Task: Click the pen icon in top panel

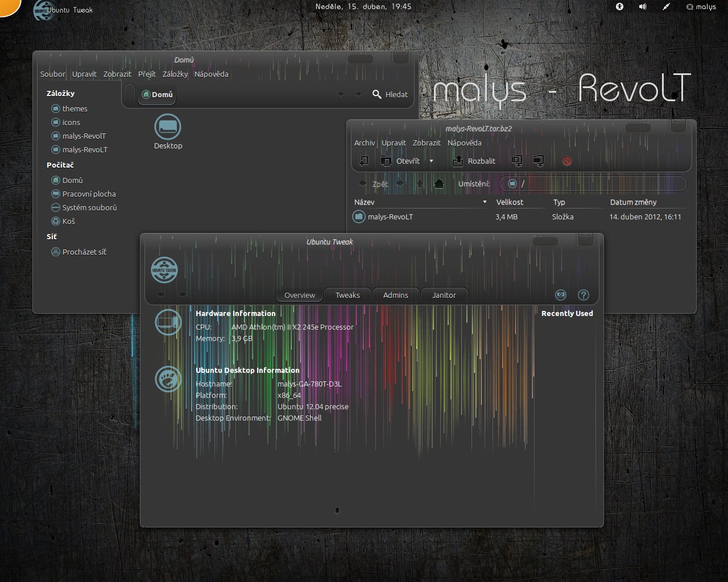Action: tap(666, 6)
